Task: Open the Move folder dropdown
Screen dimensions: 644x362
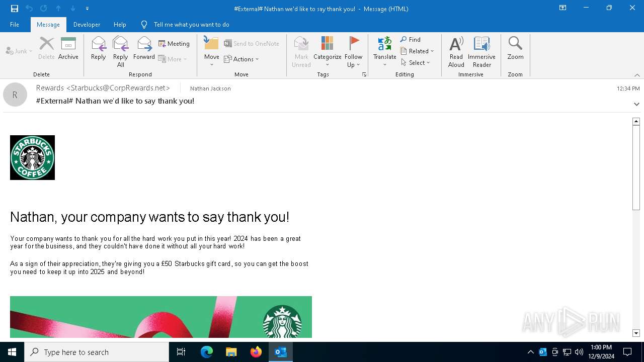Action: (x=212, y=52)
